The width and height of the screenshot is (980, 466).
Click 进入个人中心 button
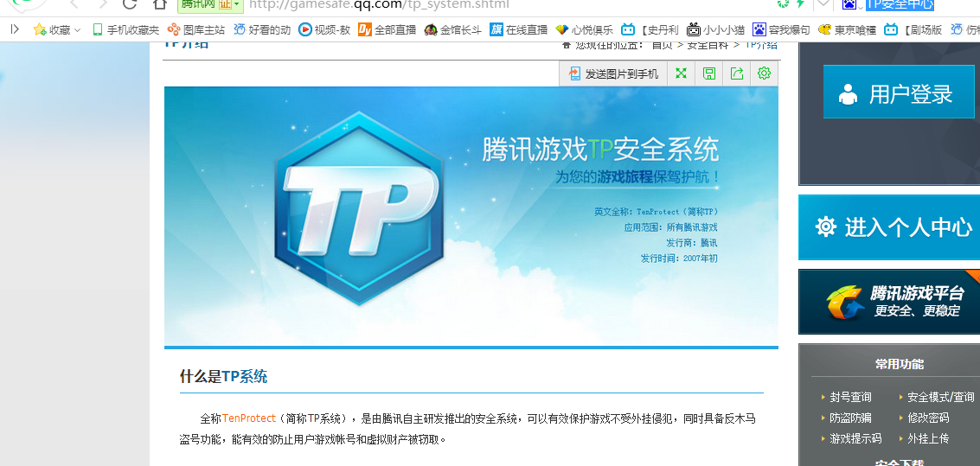coord(890,227)
